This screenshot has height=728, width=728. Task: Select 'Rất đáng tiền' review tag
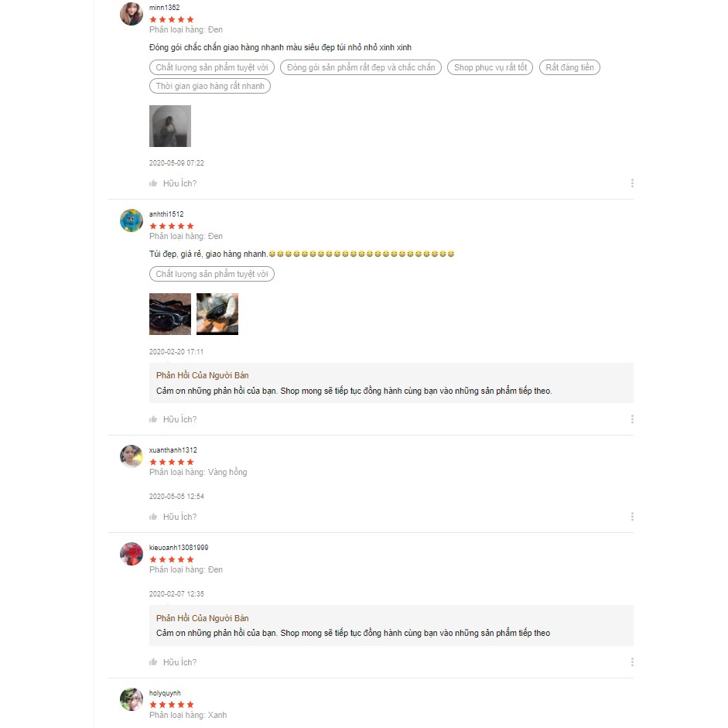tap(569, 67)
